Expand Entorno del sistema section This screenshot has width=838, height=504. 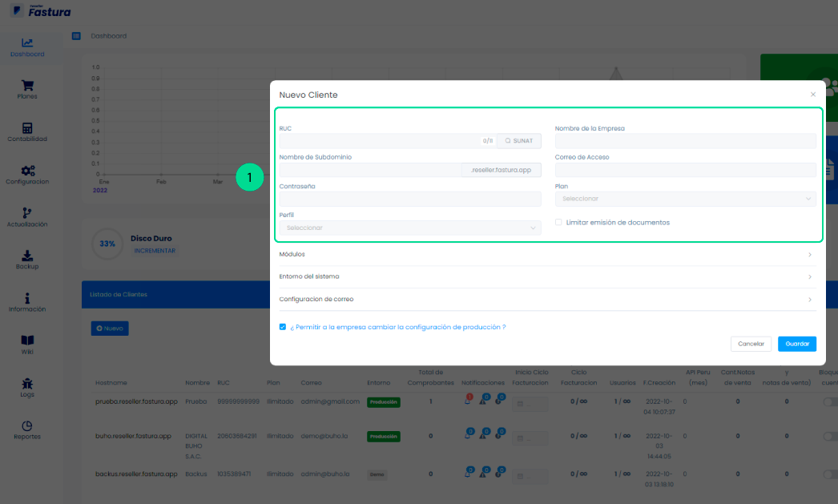pos(545,276)
